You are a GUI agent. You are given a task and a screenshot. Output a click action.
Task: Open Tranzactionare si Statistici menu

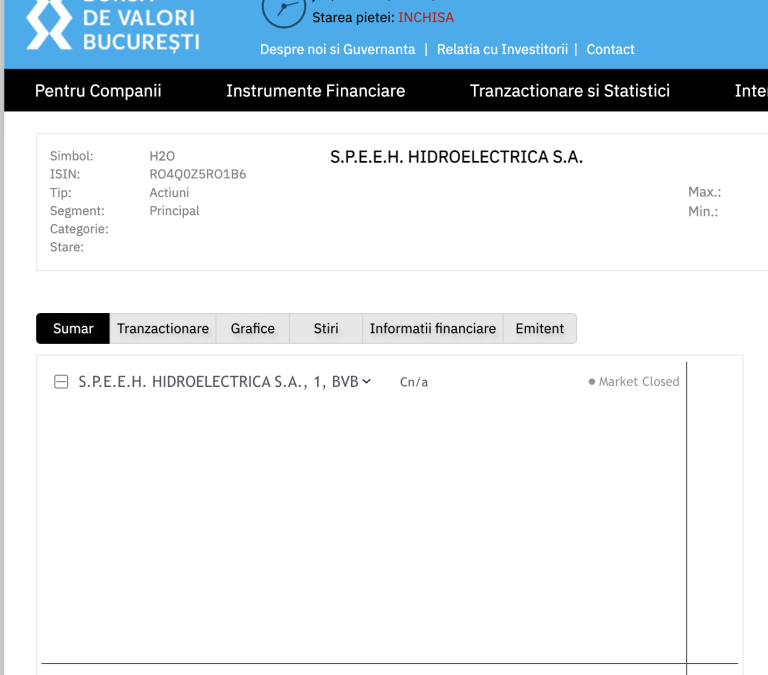570,91
